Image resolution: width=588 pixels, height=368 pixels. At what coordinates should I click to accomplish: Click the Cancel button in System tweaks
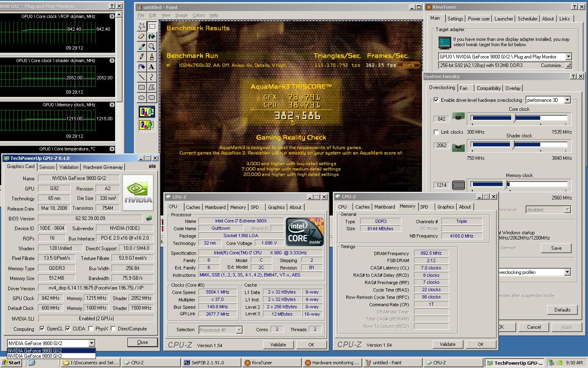tap(534, 327)
